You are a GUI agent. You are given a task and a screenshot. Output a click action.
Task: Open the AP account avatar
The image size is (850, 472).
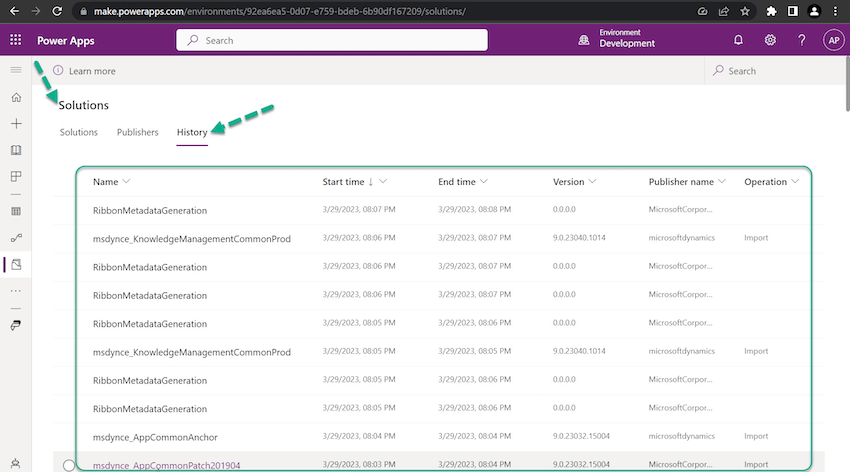click(x=833, y=40)
